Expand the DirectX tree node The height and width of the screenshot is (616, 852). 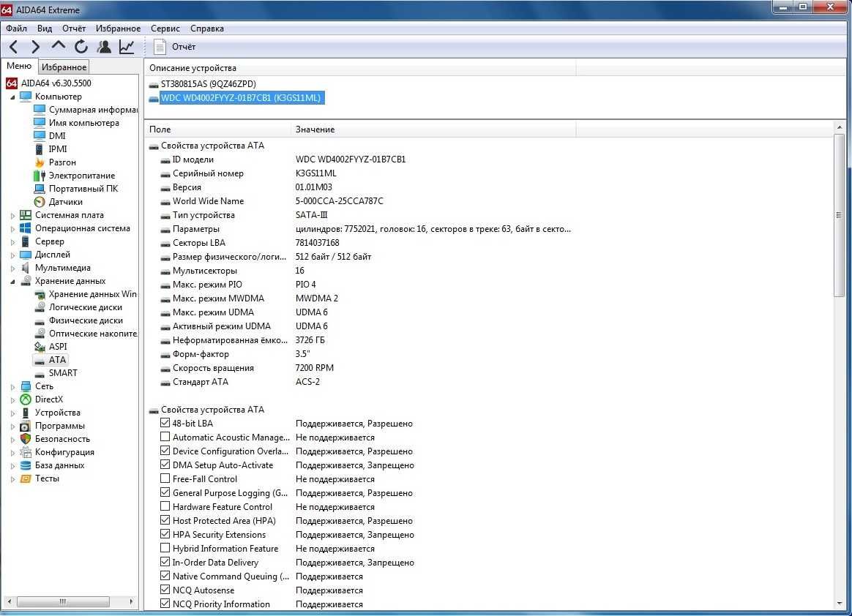[x=12, y=399]
